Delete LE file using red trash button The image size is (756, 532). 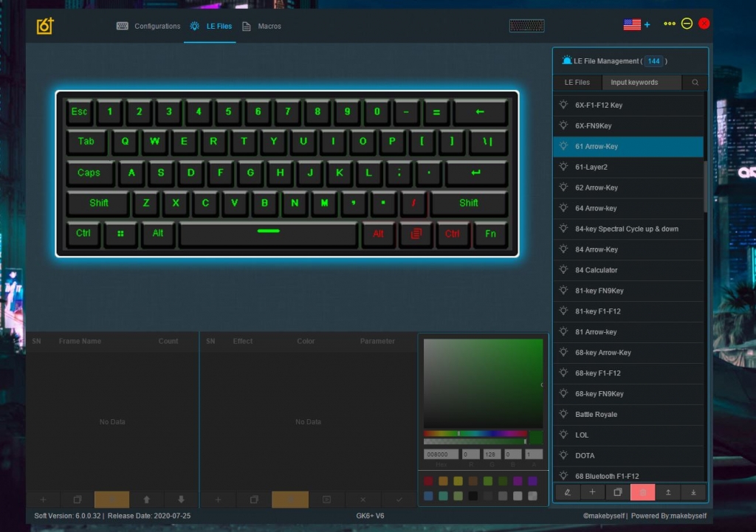[x=643, y=492]
